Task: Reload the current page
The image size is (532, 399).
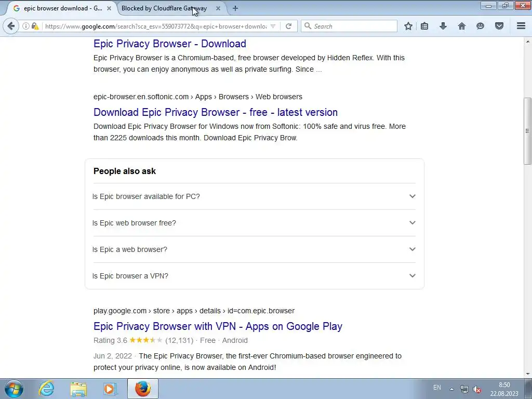Action: (x=288, y=26)
